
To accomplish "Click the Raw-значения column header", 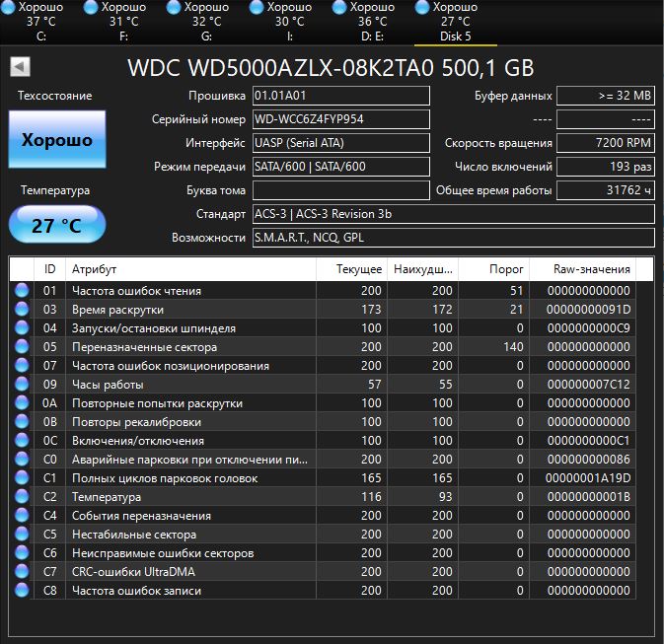I will coord(593,268).
